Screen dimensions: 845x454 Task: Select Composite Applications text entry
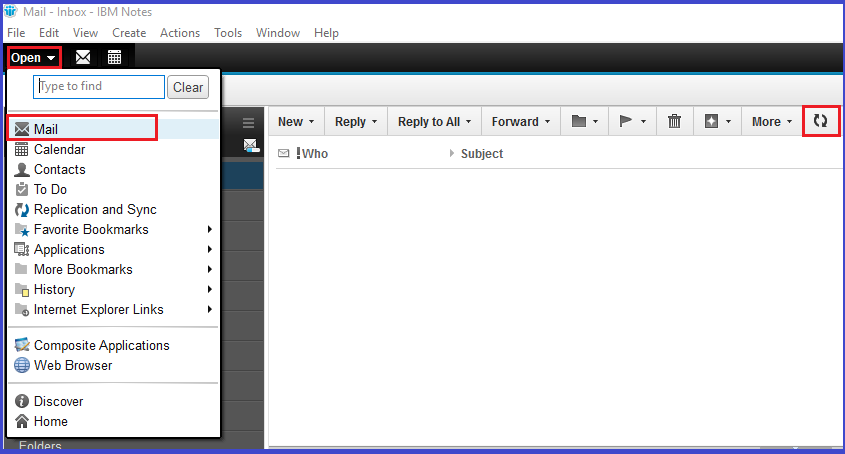point(101,345)
